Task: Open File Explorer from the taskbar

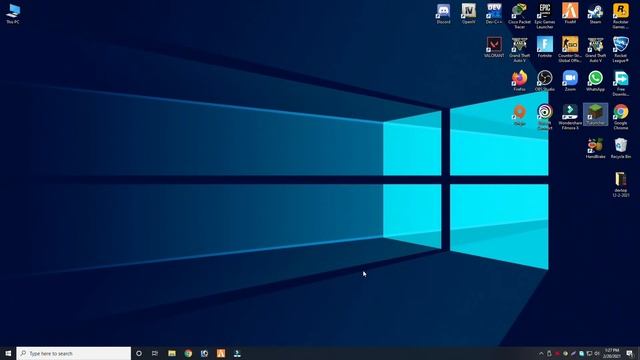Action: pos(172,353)
